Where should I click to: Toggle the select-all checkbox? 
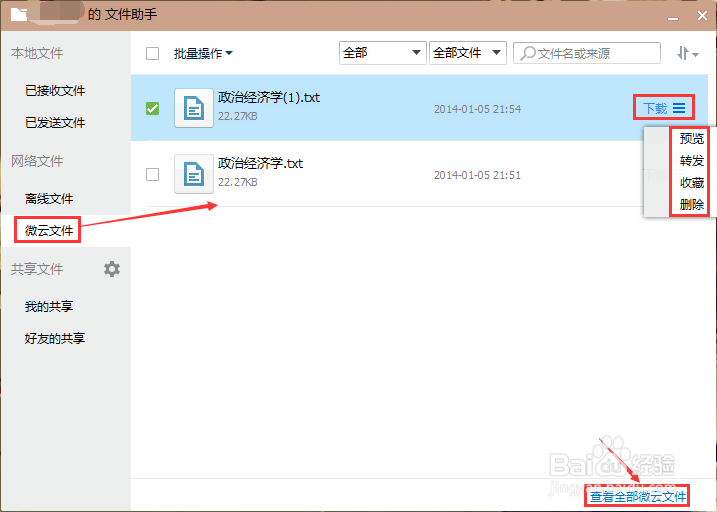coord(152,53)
